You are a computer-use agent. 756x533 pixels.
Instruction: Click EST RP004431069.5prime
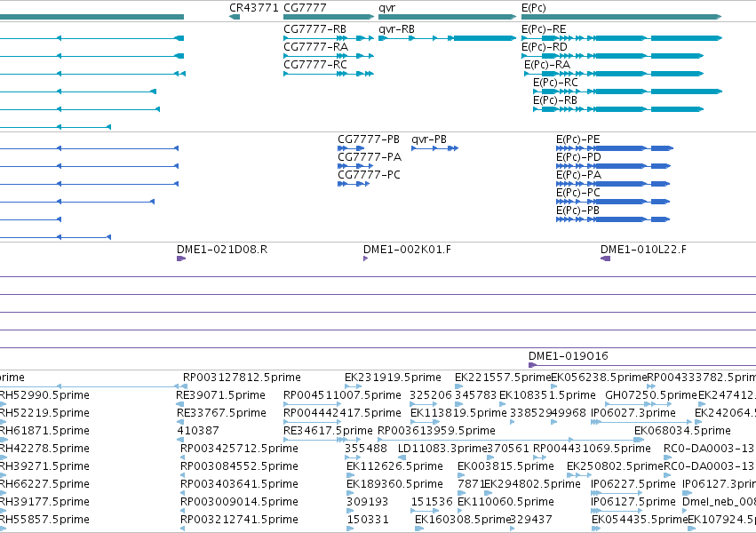[592, 449]
